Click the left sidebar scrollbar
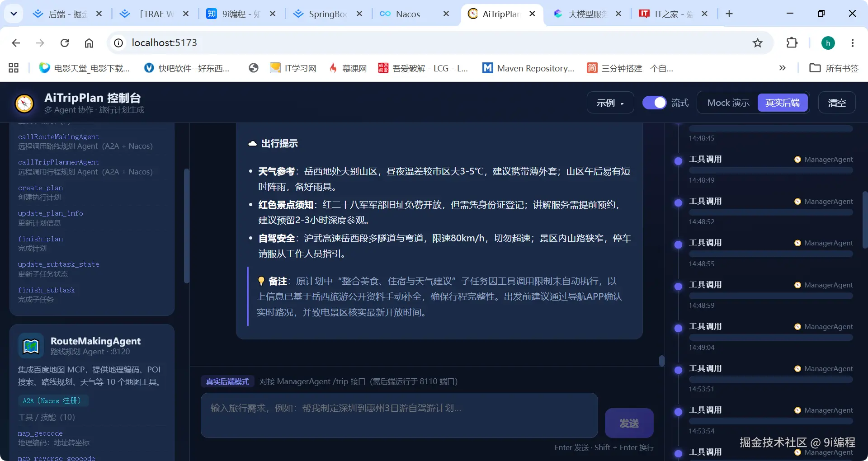Viewport: 868px width, 461px height. pos(186,226)
